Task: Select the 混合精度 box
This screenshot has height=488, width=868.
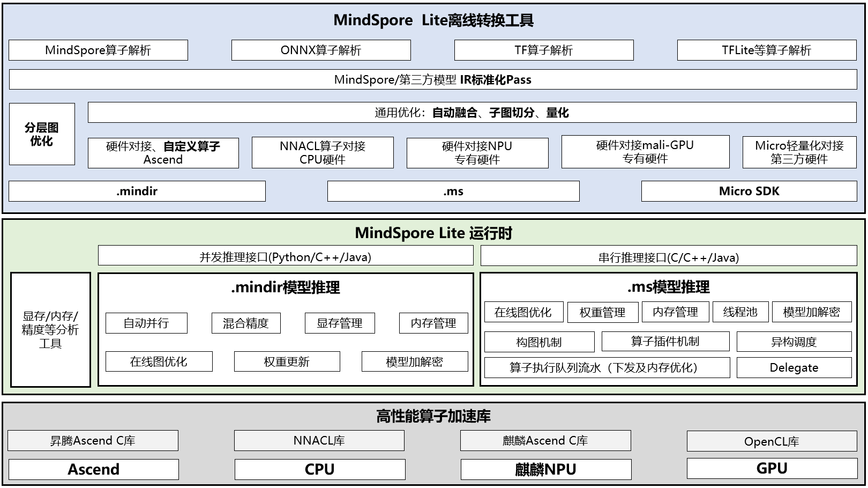Action: click(246, 323)
